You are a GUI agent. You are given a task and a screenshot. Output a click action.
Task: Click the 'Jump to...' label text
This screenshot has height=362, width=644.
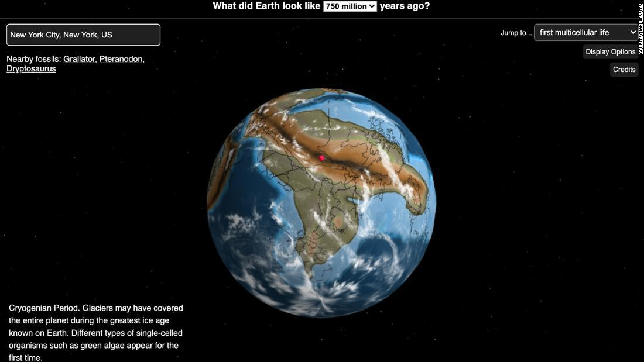point(516,33)
